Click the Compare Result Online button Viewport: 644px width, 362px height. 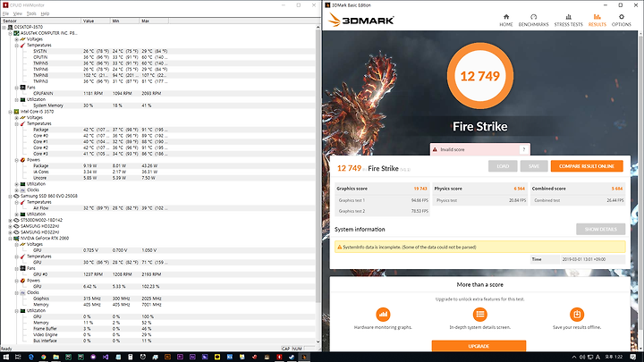(x=587, y=166)
